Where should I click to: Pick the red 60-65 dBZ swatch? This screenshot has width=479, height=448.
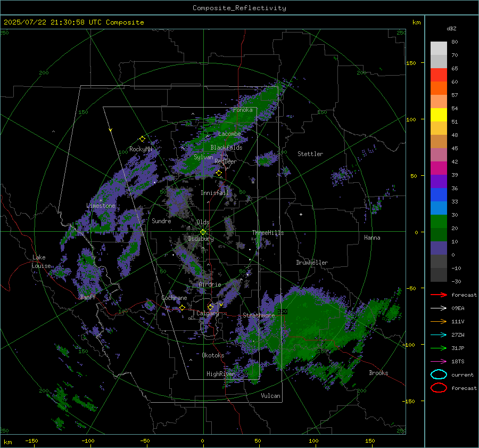(439, 75)
